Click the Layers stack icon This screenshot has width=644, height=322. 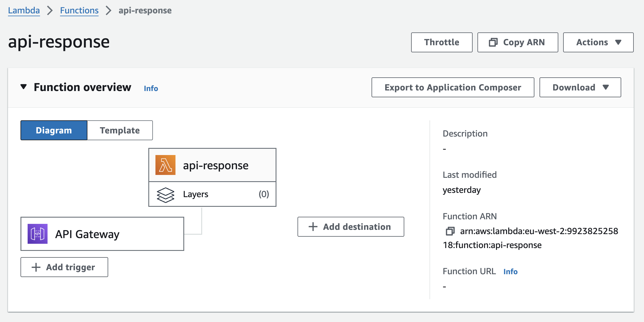pyautogui.click(x=165, y=195)
